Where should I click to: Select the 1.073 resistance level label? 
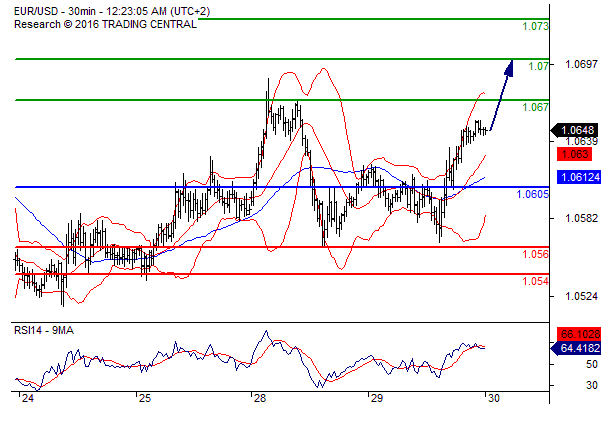pyautogui.click(x=535, y=26)
